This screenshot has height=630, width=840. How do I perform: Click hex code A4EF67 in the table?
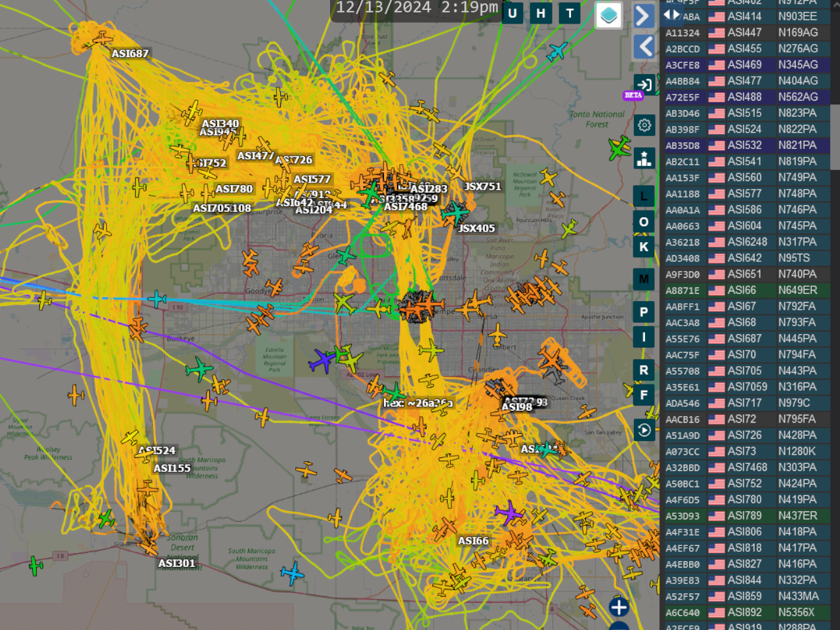[x=682, y=549]
